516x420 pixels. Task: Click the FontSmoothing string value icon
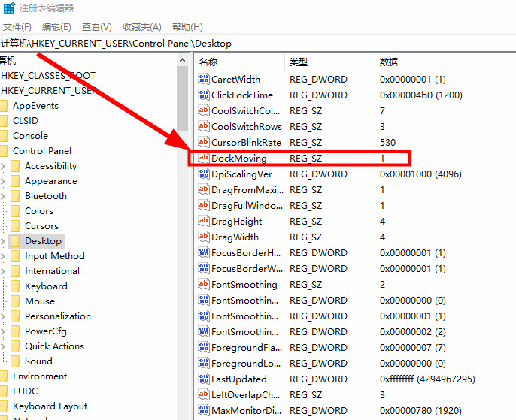(x=203, y=285)
